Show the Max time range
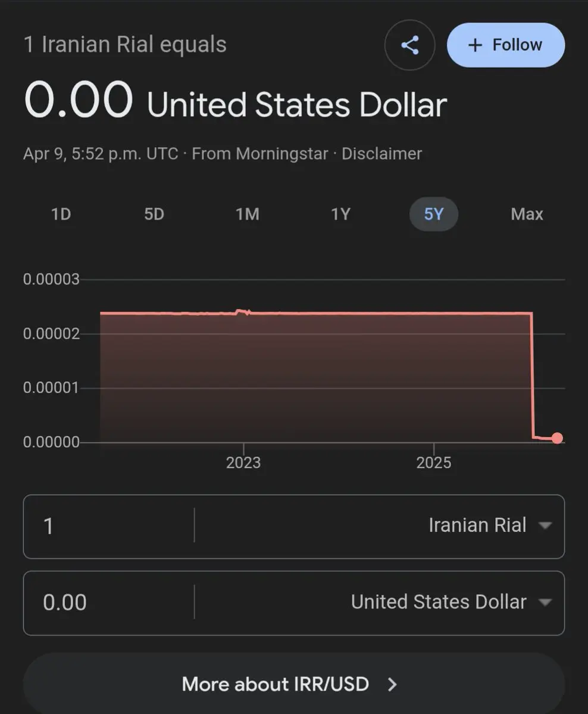This screenshot has width=588, height=714. click(x=527, y=214)
